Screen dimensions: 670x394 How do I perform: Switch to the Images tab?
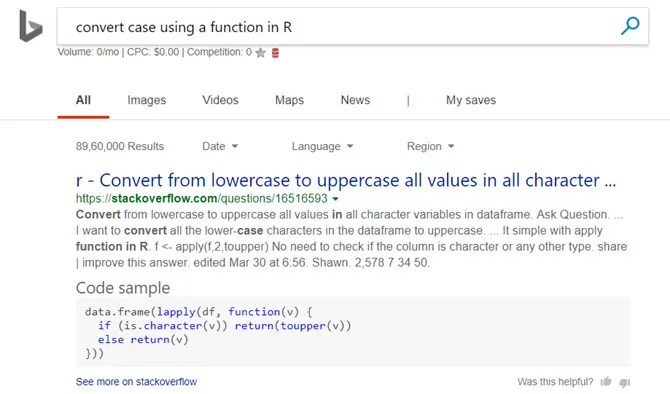(147, 100)
